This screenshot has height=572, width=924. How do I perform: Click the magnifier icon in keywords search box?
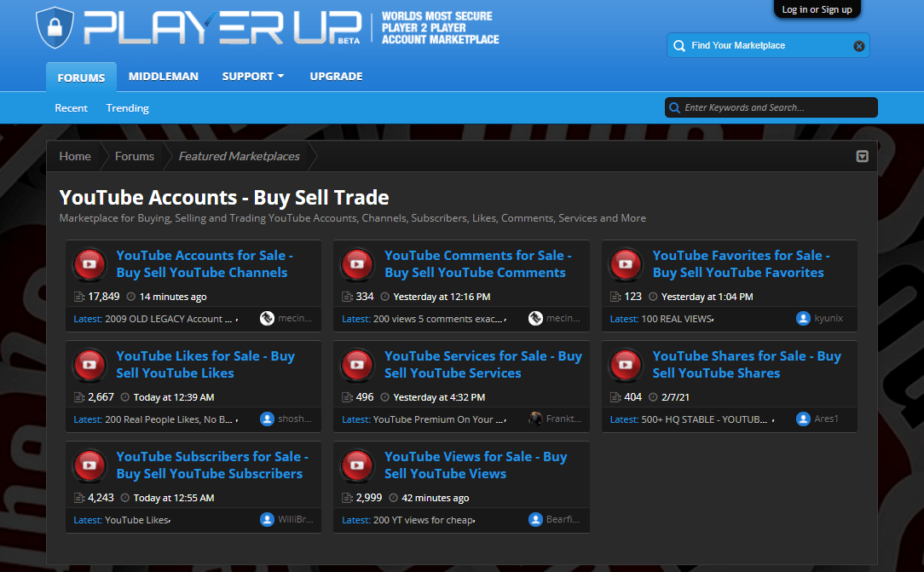[x=675, y=107]
